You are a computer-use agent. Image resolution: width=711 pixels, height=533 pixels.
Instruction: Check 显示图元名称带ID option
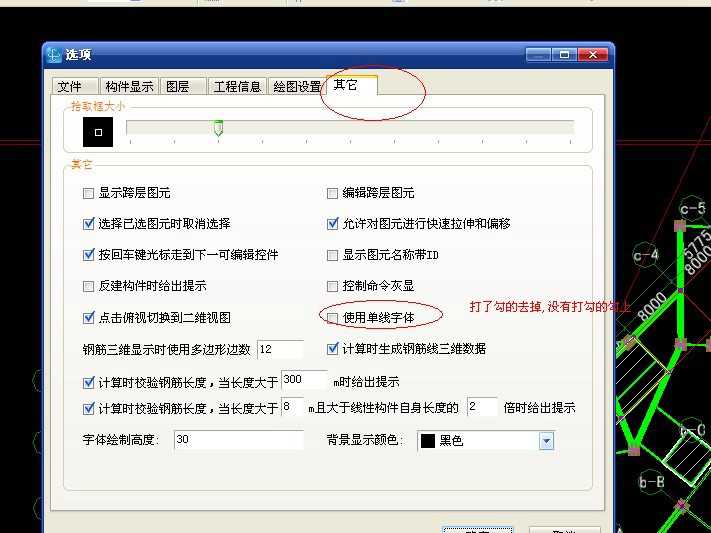(332, 255)
